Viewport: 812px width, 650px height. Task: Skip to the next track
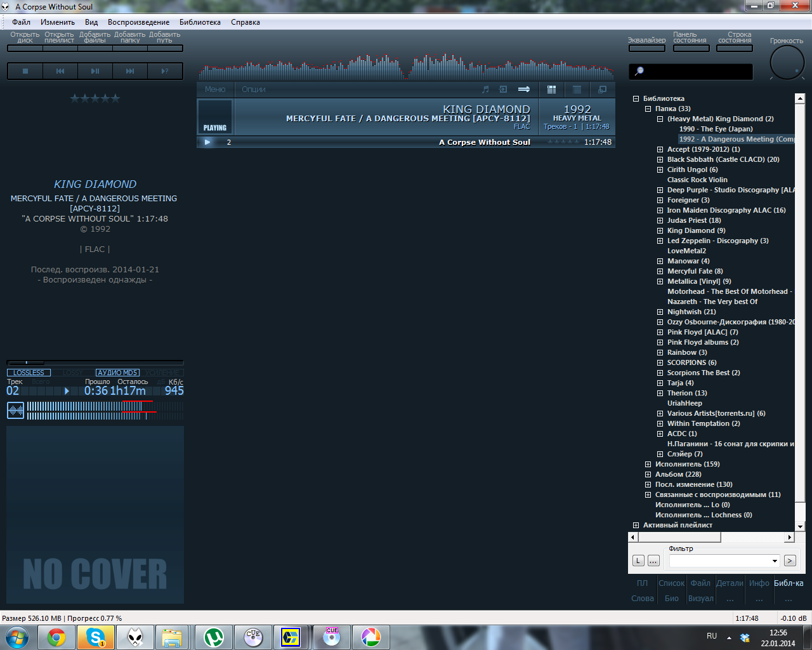(130, 71)
